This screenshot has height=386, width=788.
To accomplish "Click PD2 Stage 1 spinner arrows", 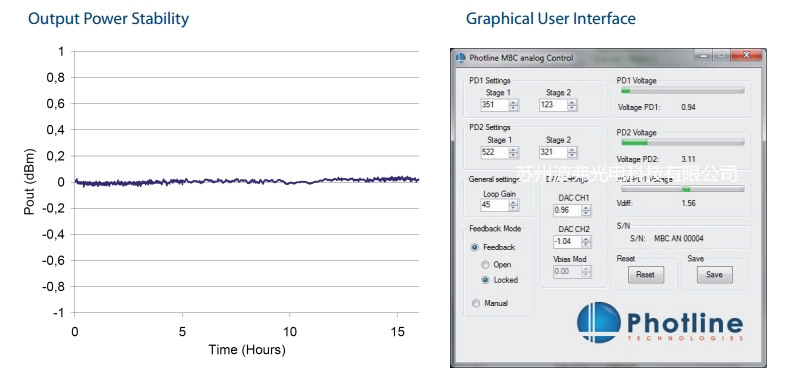I will click(513, 152).
